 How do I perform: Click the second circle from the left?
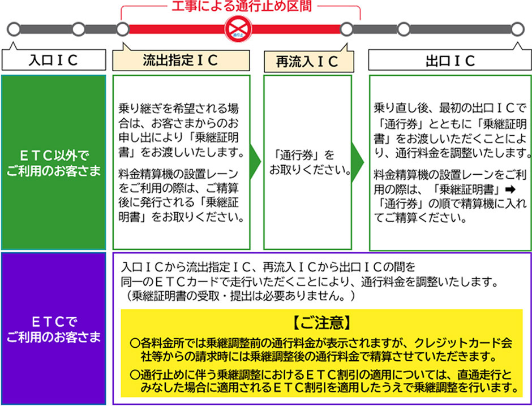pyautogui.click(x=79, y=29)
